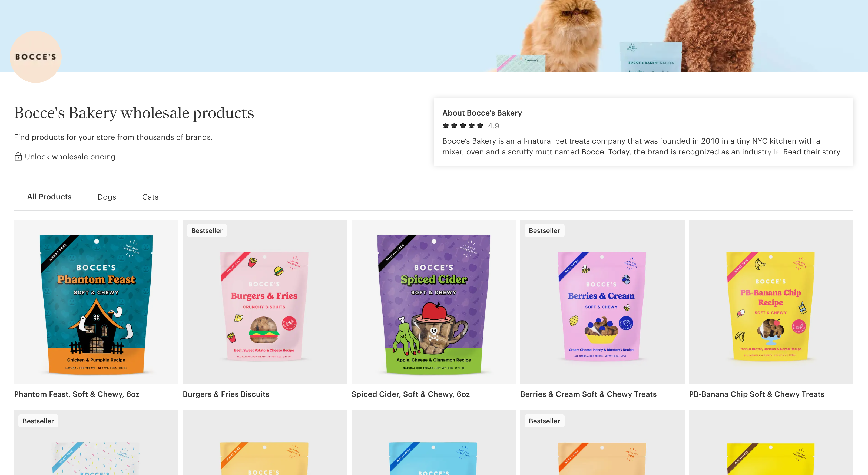This screenshot has width=868, height=475.
Task: Open PB-Banana Chip product image
Action: (x=771, y=302)
